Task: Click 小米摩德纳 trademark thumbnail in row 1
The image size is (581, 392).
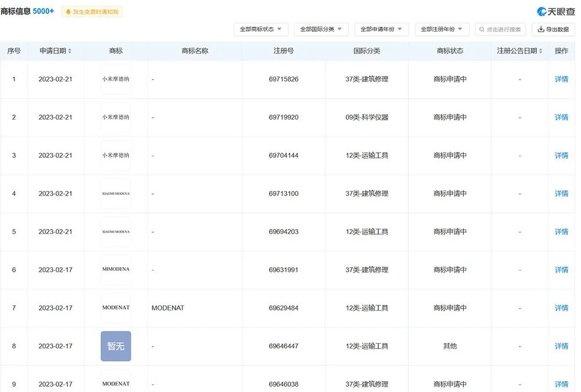Action: (116, 79)
